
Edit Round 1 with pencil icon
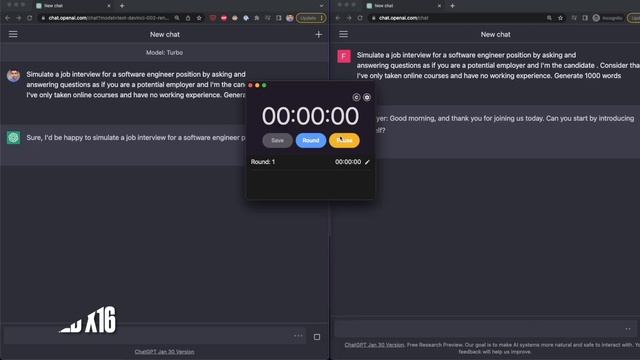[x=367, y=162]
